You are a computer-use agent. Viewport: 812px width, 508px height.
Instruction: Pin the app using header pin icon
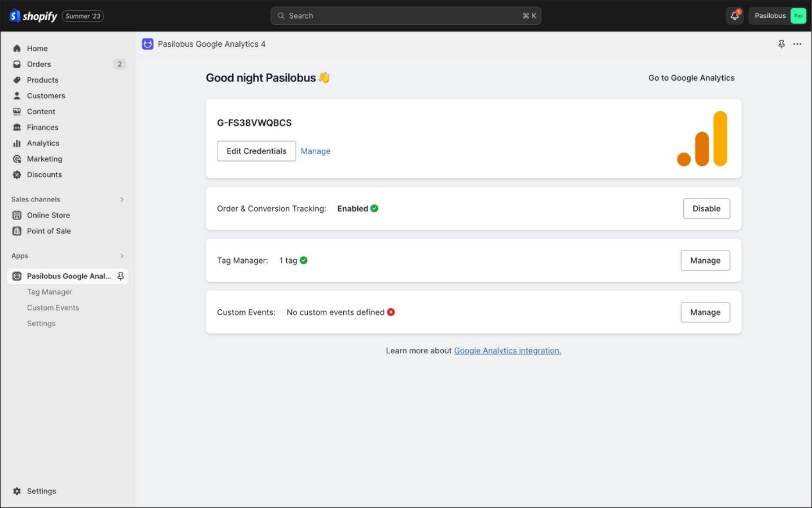(x=782, y=44)
